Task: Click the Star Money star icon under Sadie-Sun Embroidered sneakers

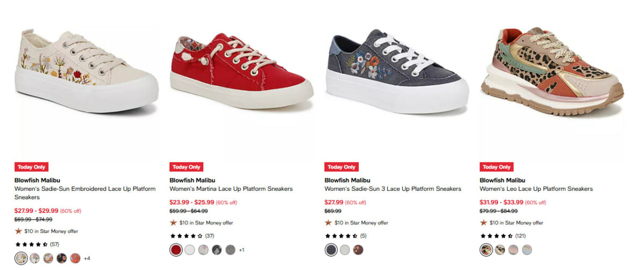Action: pos(18,231)
